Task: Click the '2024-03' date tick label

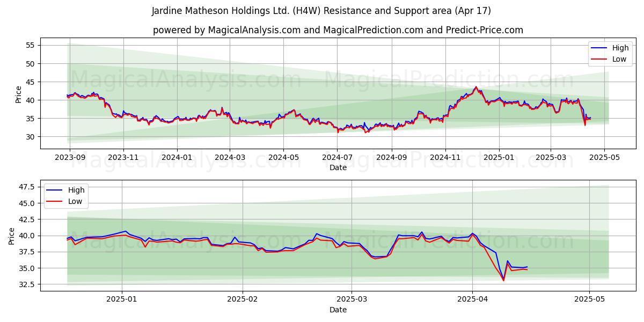Action: pyautogui.click(x=230, y=157)
